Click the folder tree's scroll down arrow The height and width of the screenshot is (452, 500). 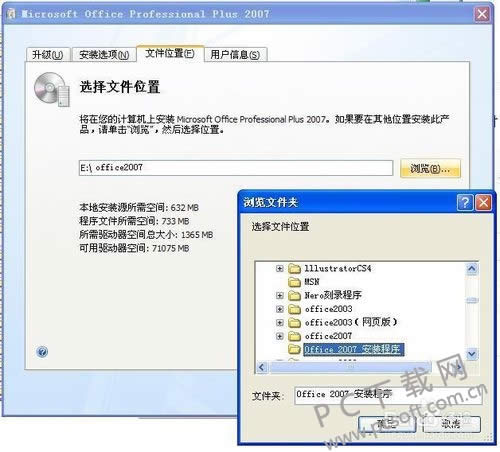tap(472, 354)
